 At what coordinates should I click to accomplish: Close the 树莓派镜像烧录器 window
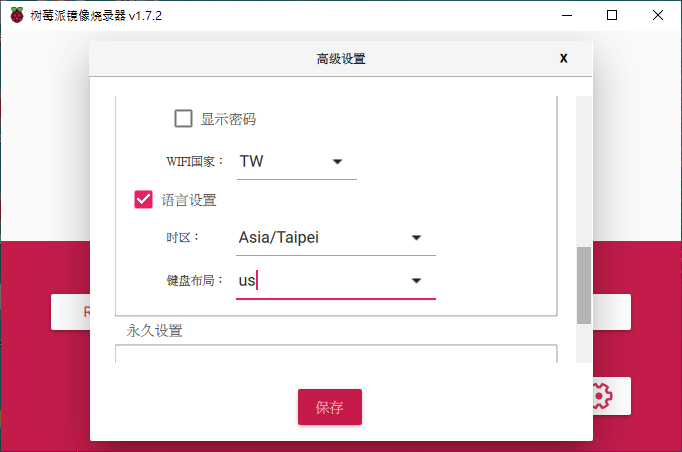coord(658,16)
